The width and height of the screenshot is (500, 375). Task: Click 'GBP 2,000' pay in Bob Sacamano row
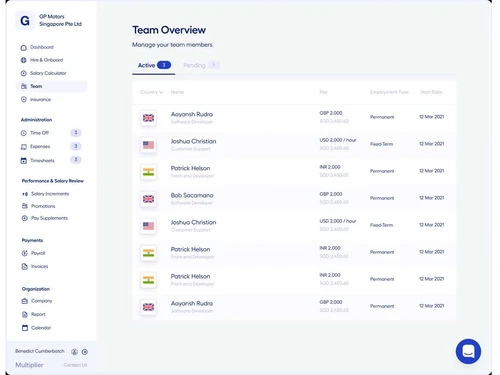pyautogui.click(x=331, y=194)
